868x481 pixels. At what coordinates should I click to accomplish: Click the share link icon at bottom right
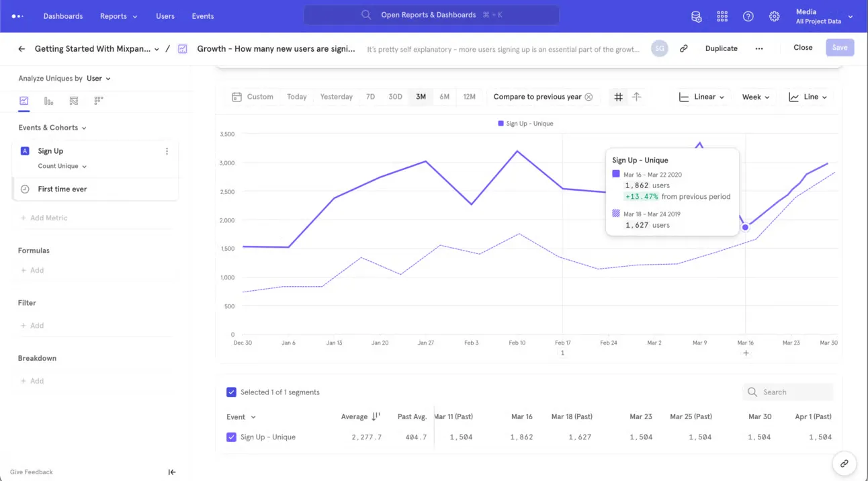click(844, 464)
